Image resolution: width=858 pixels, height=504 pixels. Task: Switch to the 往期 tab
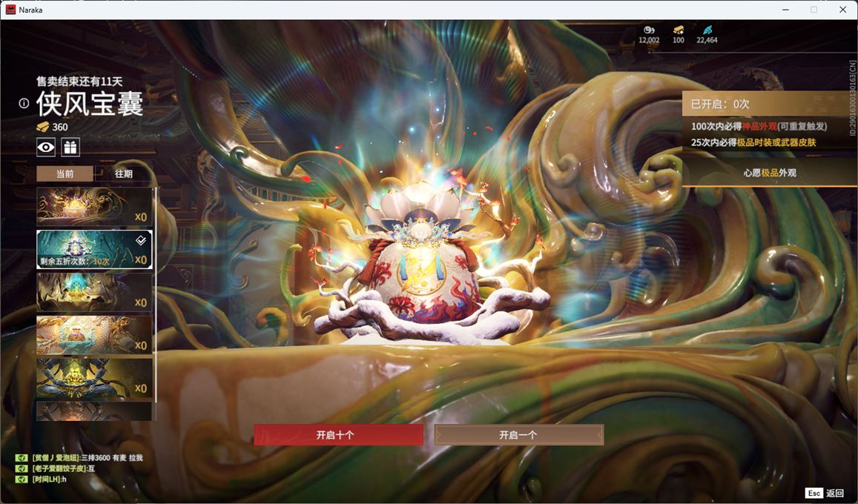click(x=124, y=174)
